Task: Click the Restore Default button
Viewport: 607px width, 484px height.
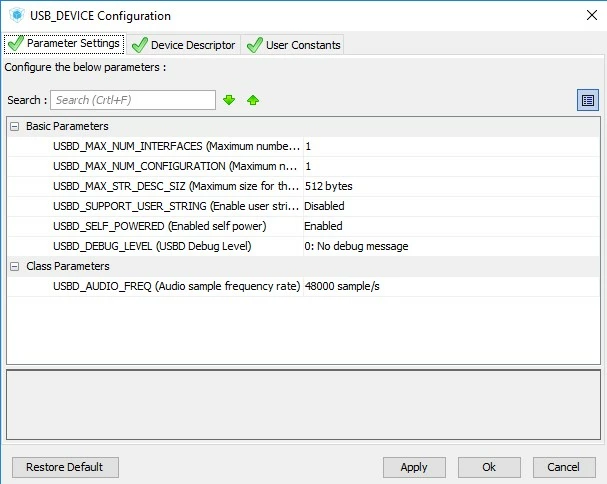Action: 65,467
